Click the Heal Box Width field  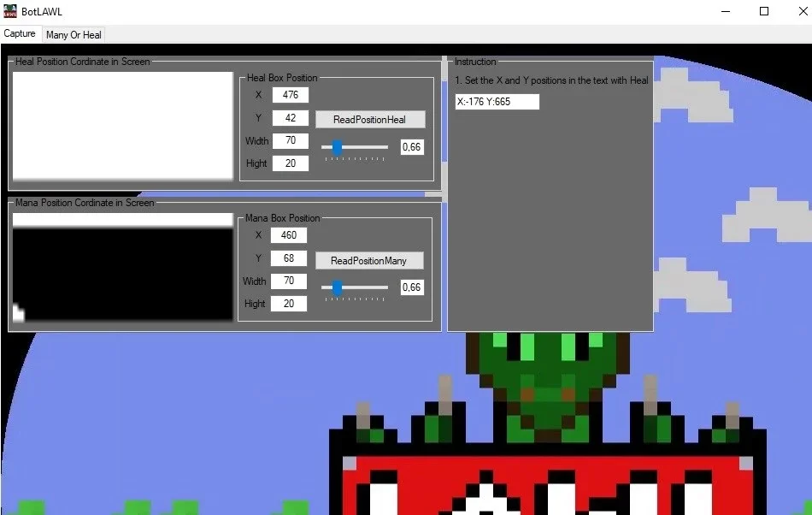click(x=290, y=140)
